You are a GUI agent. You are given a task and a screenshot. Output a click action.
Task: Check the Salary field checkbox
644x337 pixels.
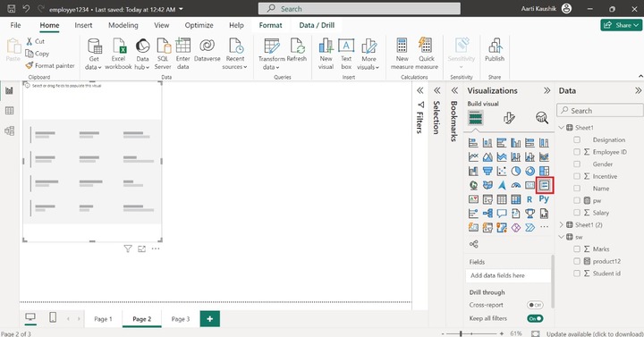click(577, 213)
